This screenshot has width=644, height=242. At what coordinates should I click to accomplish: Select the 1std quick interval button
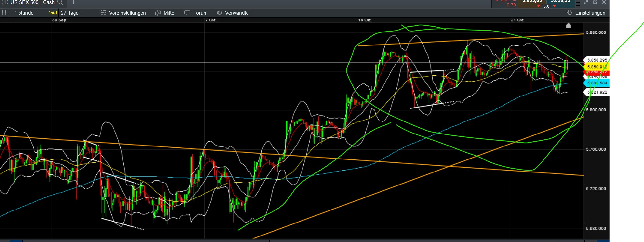[x=53, y=13]
